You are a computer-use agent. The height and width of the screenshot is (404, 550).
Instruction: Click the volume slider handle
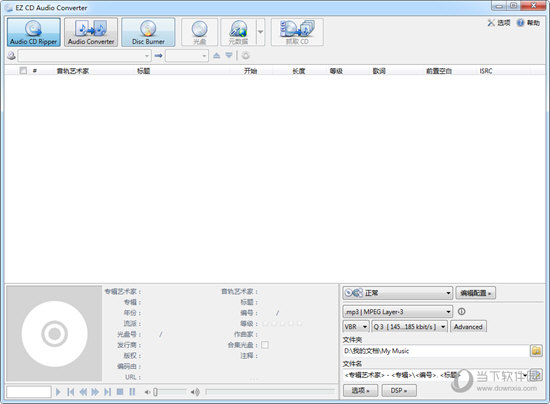coord(155,392)
